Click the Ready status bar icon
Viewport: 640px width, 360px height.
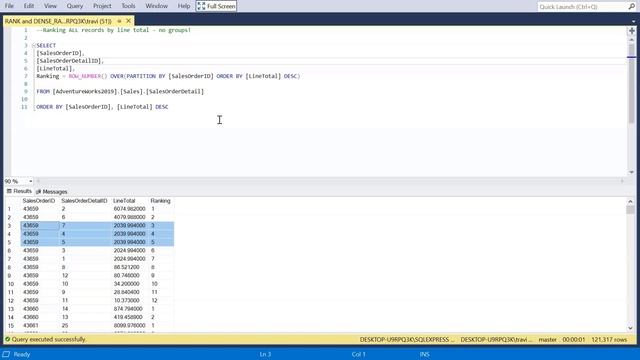tap(6, 354)
